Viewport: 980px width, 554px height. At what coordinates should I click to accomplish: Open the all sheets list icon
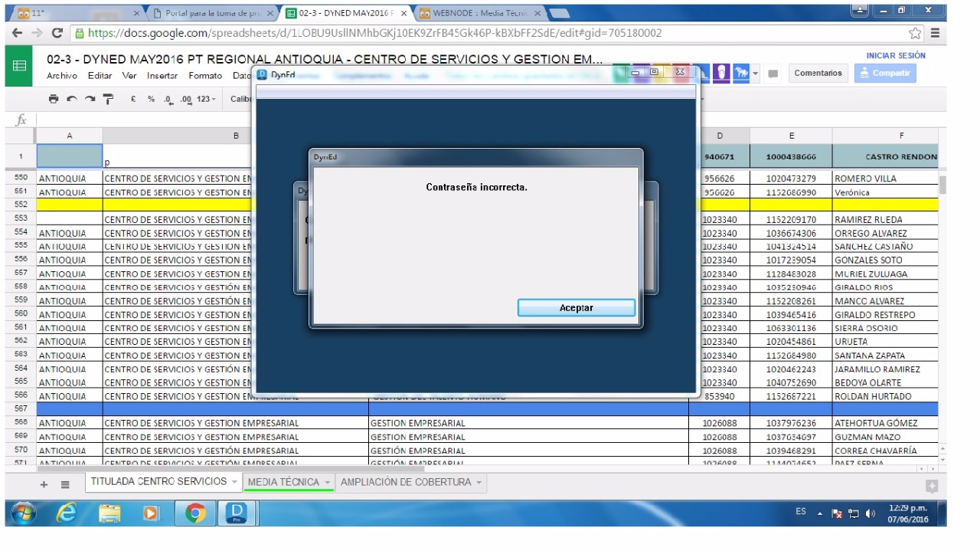point(65,484)
